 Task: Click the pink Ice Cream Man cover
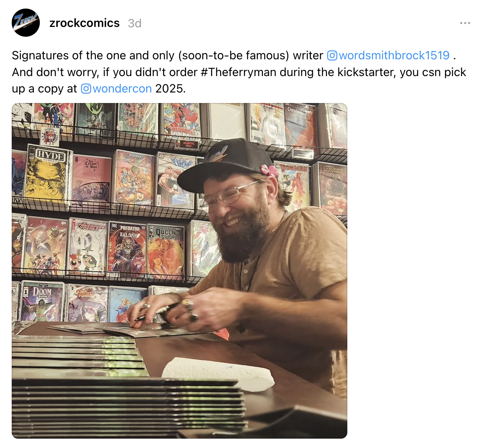[92, 179]
